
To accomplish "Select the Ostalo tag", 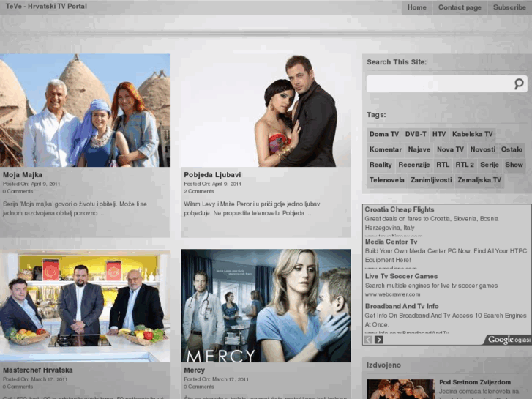I will point(512,149).
